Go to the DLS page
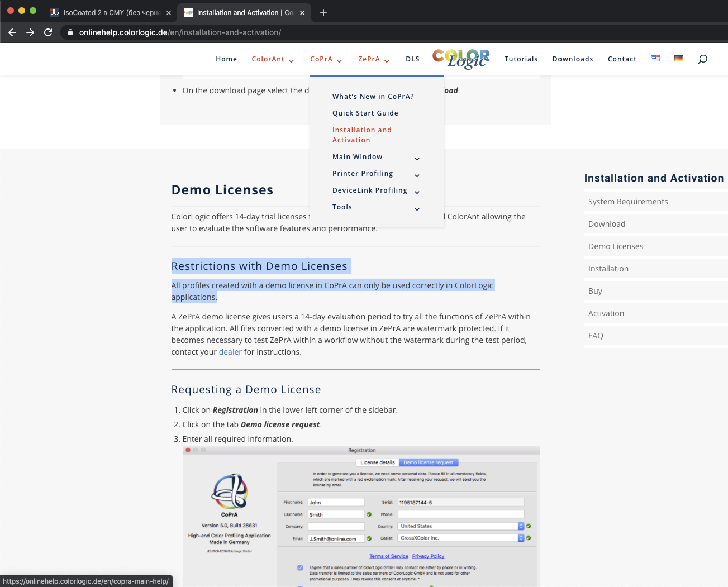728x587 pixels. coord(412,59)
